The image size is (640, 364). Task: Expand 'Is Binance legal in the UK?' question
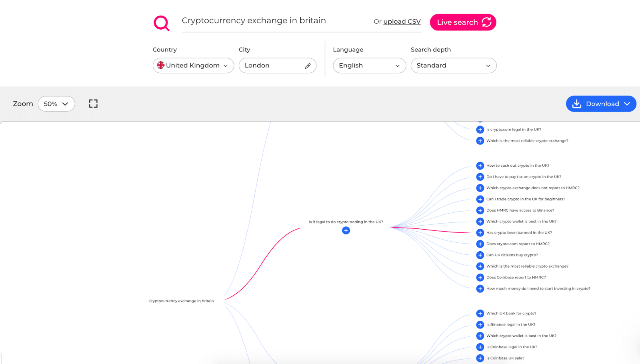[480, 325]
